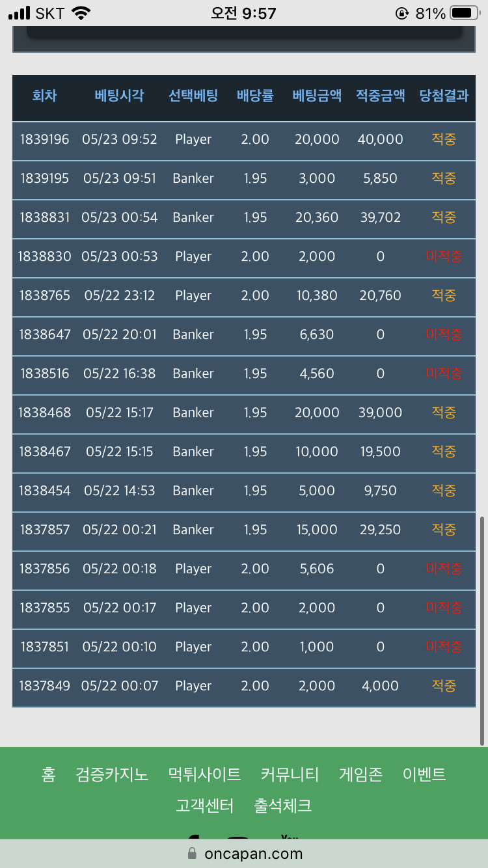Click the page vertical scrollbar thumb
The image size is (488, 868).
tap(482, 631)
